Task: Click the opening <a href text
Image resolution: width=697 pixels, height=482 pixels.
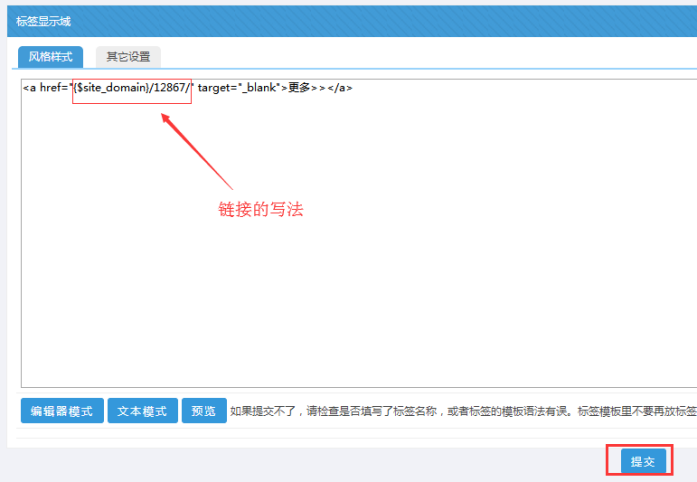Action: [x=44, y=88]
